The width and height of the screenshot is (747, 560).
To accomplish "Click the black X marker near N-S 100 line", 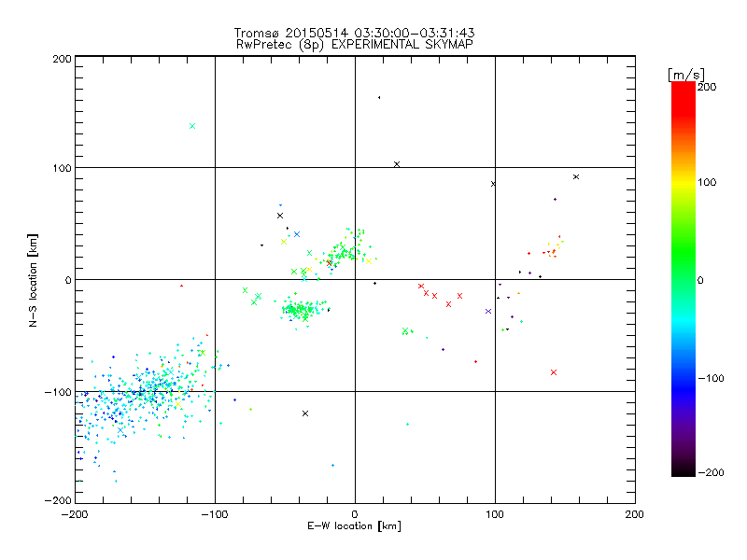I will coord(397,164).
